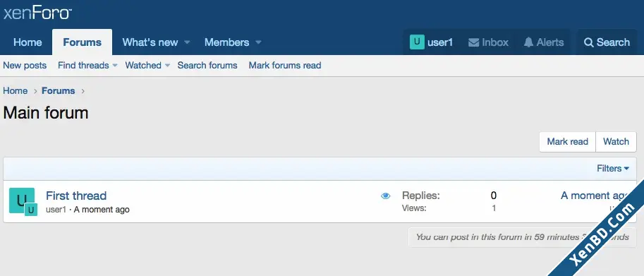Go to Home in the breadcrumb
The height and width of the screenshot is (276, 644).
tap(16, 91)
